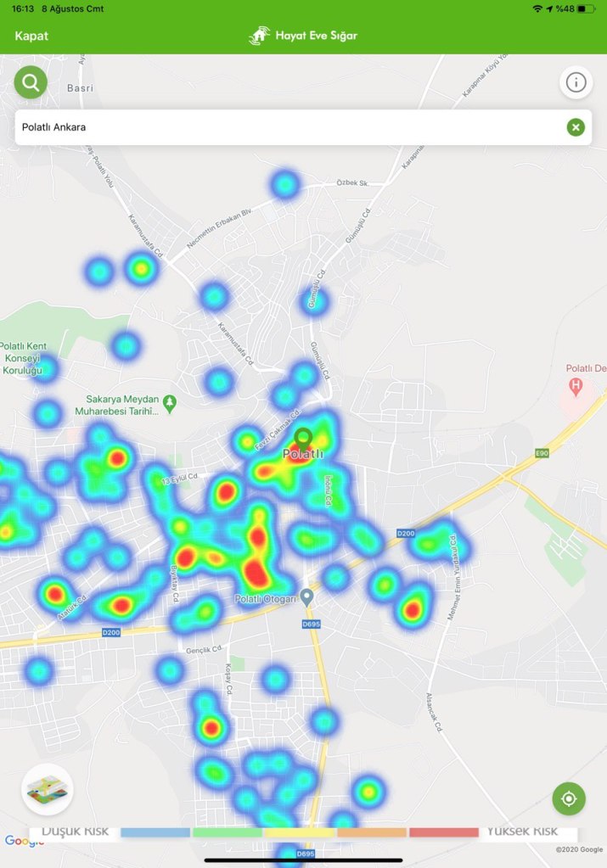Tap the Polatlı Otogarı bus station marker

[306, 597]
